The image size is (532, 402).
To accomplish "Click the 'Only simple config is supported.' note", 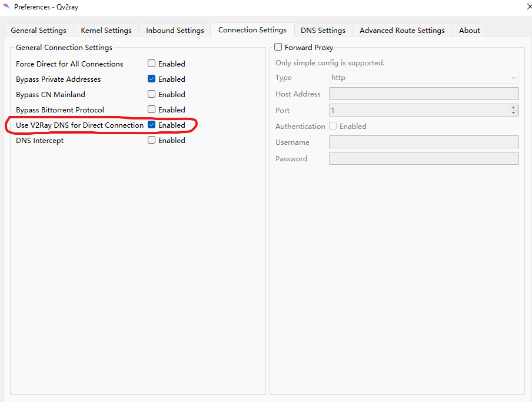I will click(330, 63).
